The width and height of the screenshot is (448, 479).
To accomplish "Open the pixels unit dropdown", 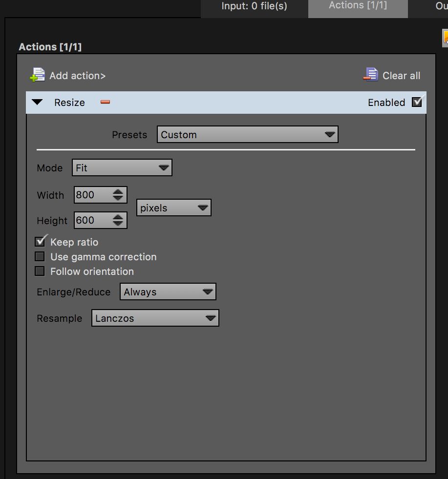I will click(x=173, y=208).
